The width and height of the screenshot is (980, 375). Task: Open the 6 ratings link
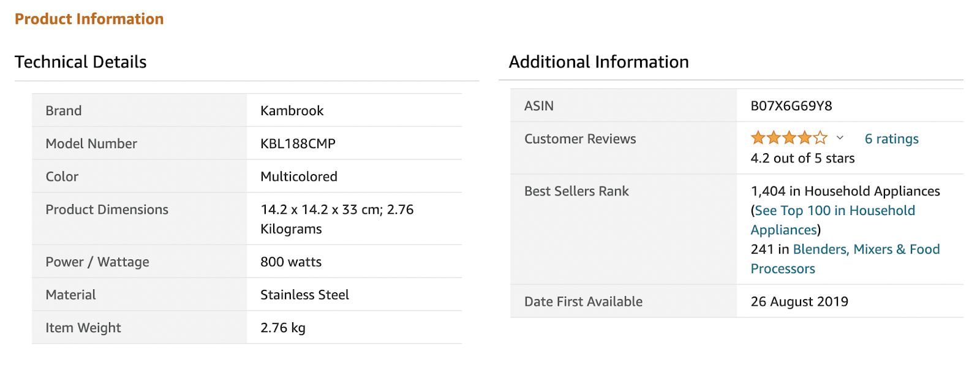point(891,139)
